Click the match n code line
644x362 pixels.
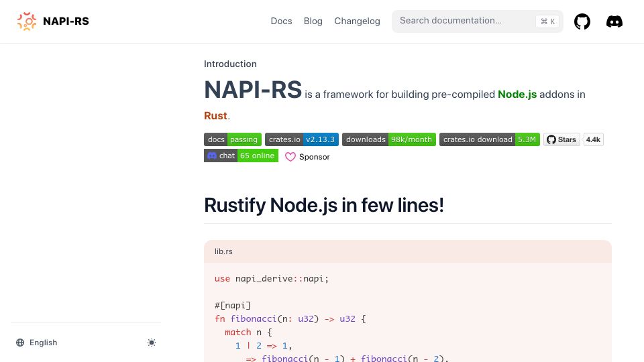[248, 333]
